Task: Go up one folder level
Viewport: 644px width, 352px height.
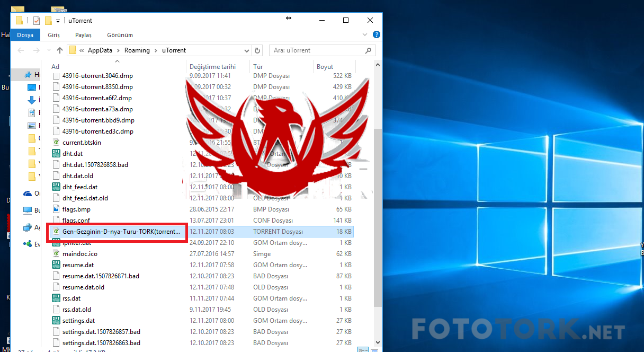Action: 60,50
